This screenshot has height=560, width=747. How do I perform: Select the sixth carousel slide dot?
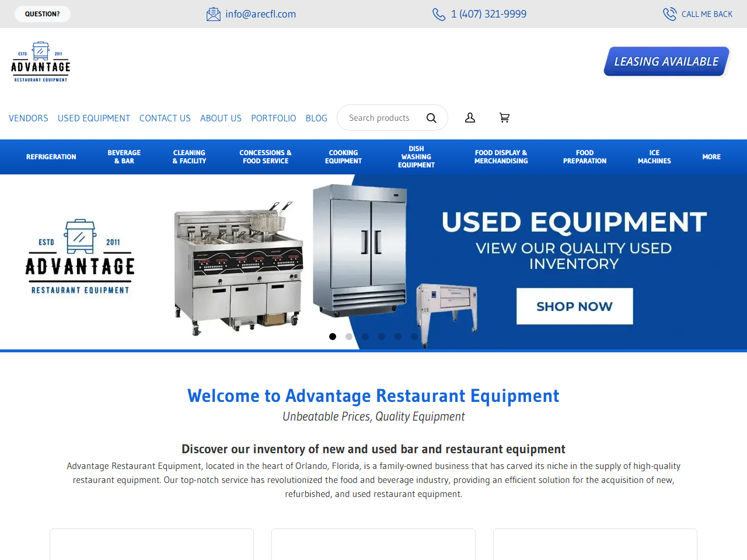(414, 337)
